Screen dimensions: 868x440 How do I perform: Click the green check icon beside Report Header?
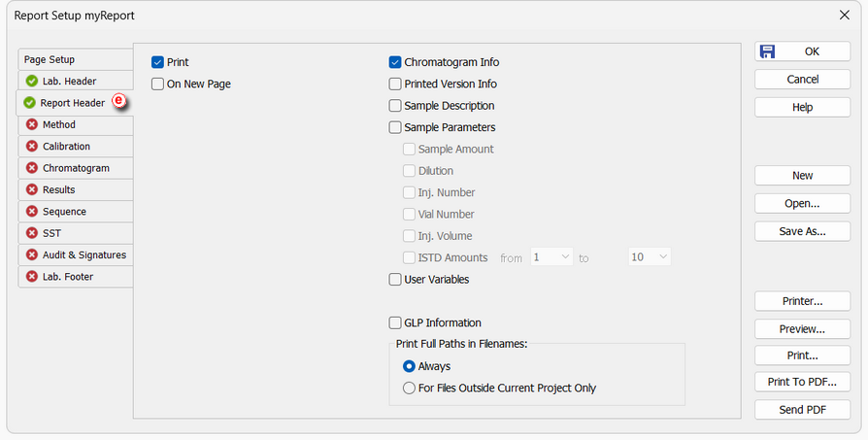tap(30, 103)
